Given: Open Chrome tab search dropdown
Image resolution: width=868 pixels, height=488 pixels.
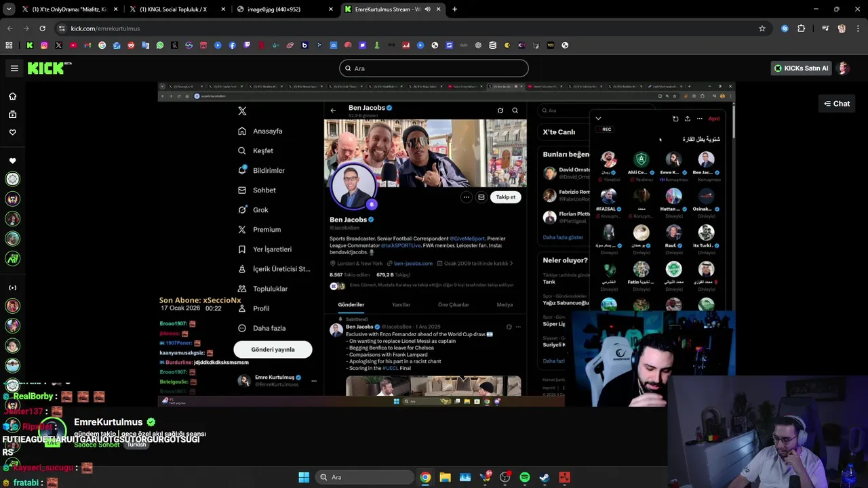Looking at the screenshot, I should [x=9, y=9].
